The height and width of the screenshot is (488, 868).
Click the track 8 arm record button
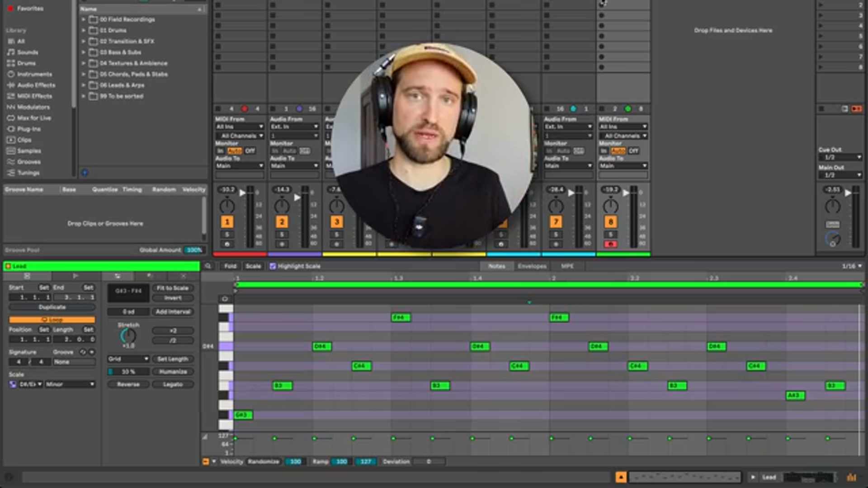[610, 244]
